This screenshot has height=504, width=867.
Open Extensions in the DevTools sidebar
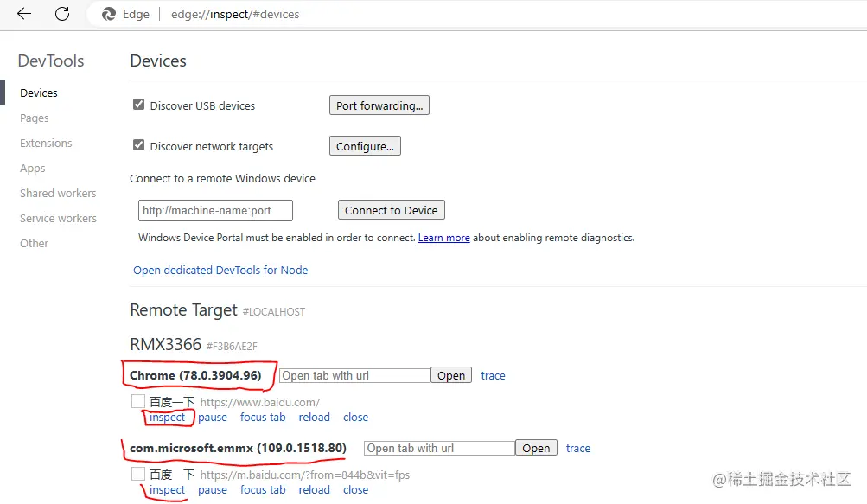coord(46,144)
